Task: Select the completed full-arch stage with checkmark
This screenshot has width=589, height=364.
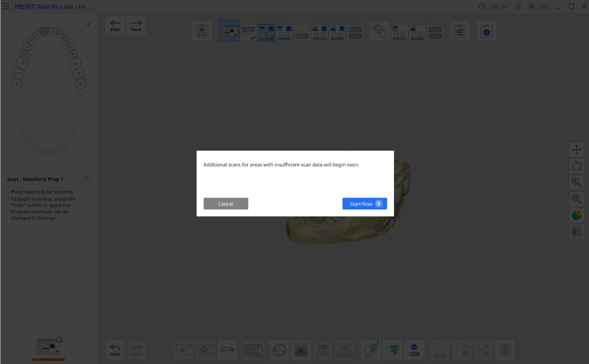Action: pos(248,33)
